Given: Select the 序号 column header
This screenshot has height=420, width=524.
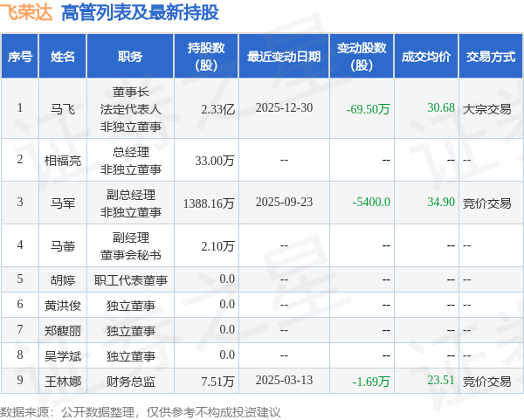Looking at the screenshot, I should (x=20, y=57).
